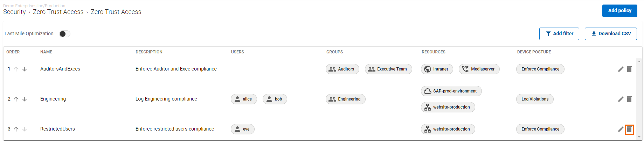This screenshot has width=644, height=141.
Task: Delete the Engineering policy
Action: click(629, 99)
